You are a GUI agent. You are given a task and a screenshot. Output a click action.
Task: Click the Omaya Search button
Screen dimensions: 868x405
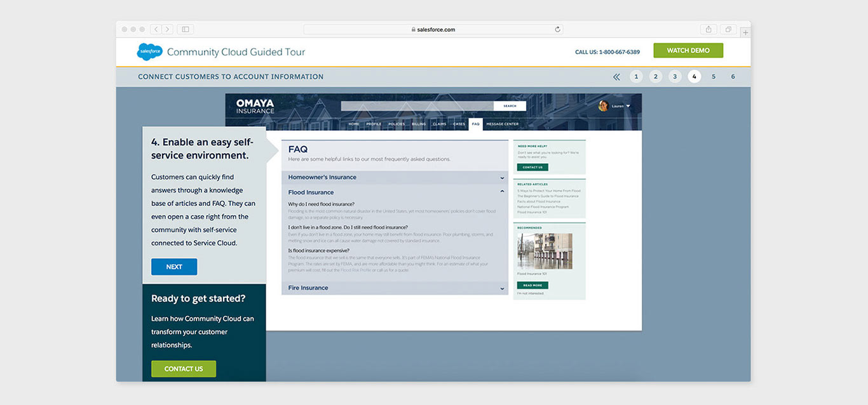[x=510, y=106]
